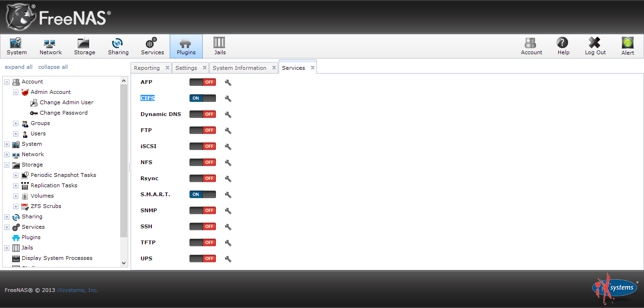Expand the Groups tree node
Viewport: 644px width, 308px height.
click(16, 123)
